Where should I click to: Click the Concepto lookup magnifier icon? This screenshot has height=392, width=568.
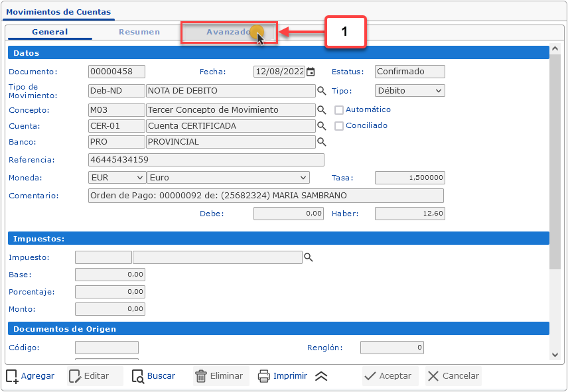pyautogui.click(x=322, y=110)
